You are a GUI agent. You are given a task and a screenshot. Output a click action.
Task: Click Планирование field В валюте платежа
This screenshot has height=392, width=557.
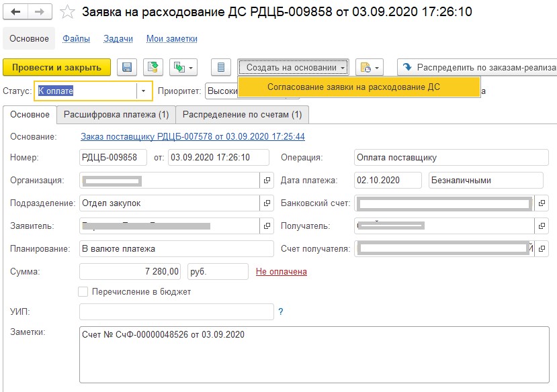177,248
